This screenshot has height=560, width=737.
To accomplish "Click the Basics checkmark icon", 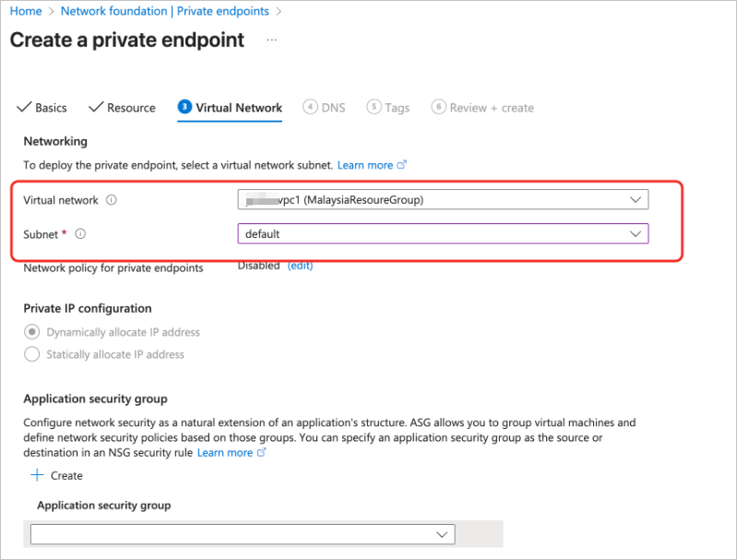I will (24, 108).
